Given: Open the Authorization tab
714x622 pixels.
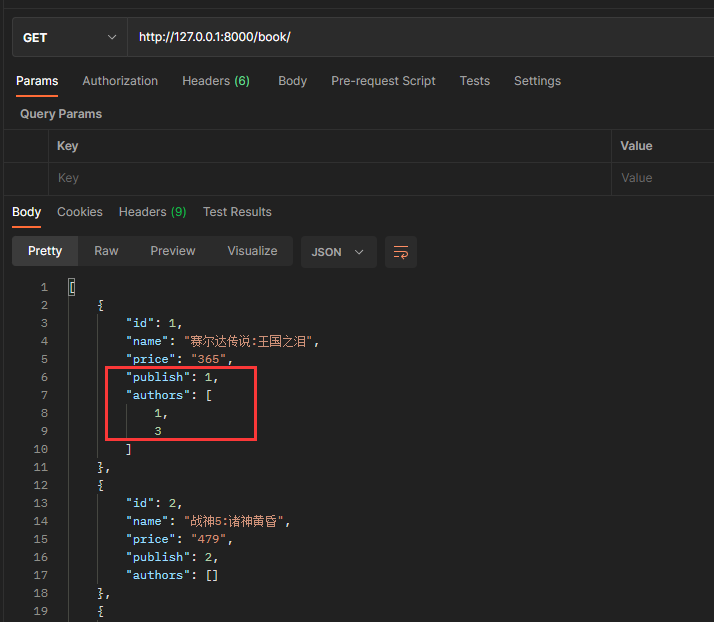Looking at the screenshot, I should point(120,81).
